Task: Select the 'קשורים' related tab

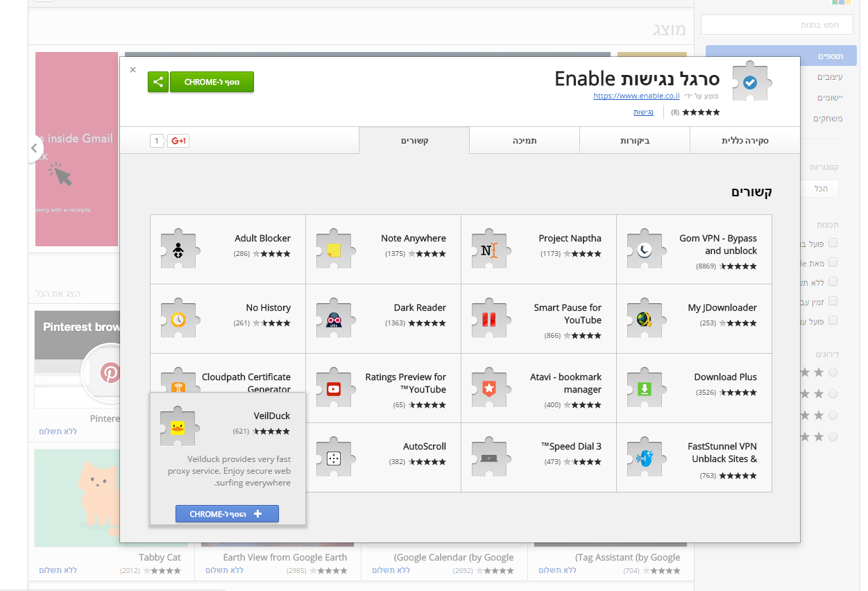Action: click(414, 141)
